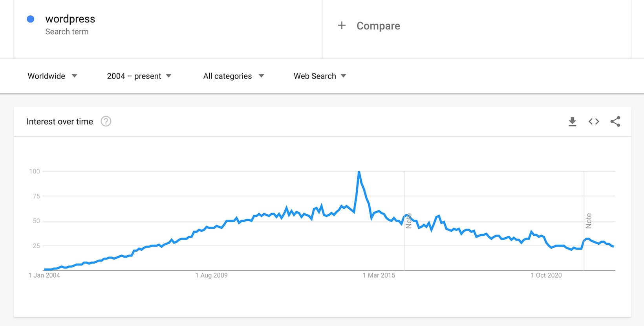Click the peak of the trend line

(x=359, y=172)
